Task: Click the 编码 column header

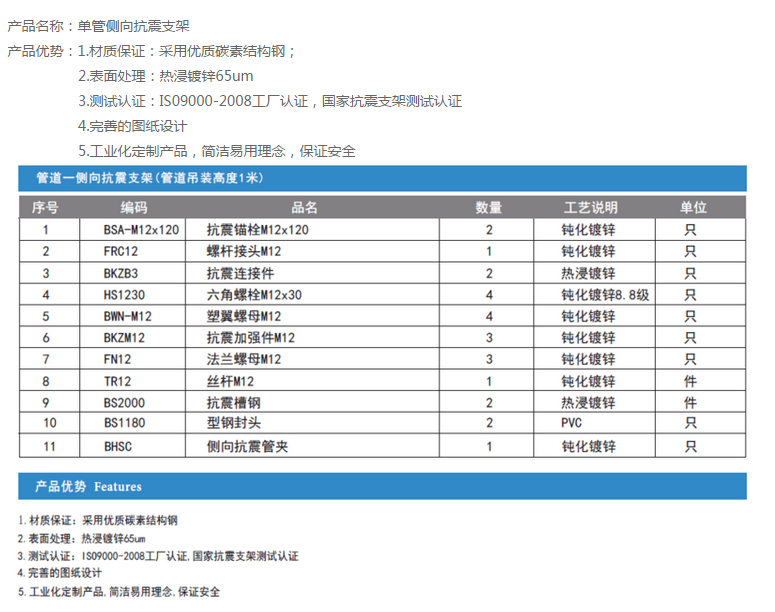Action: click(x=134, y=208)
